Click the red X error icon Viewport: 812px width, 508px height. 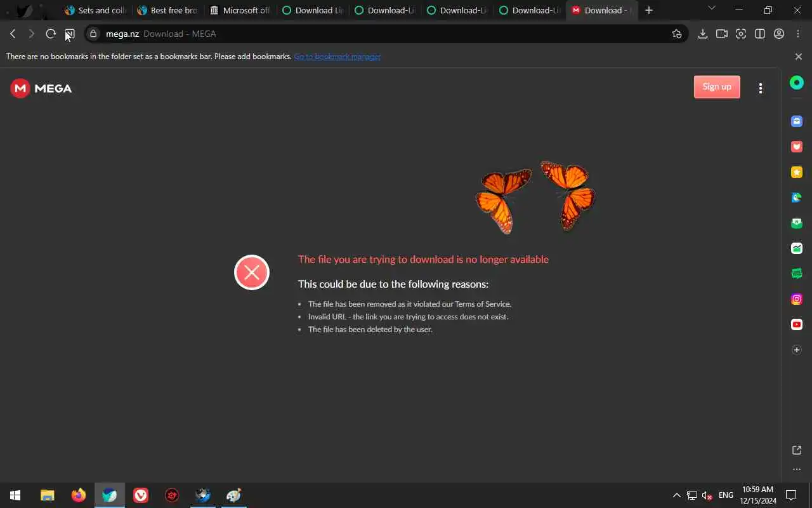point(252,272)
